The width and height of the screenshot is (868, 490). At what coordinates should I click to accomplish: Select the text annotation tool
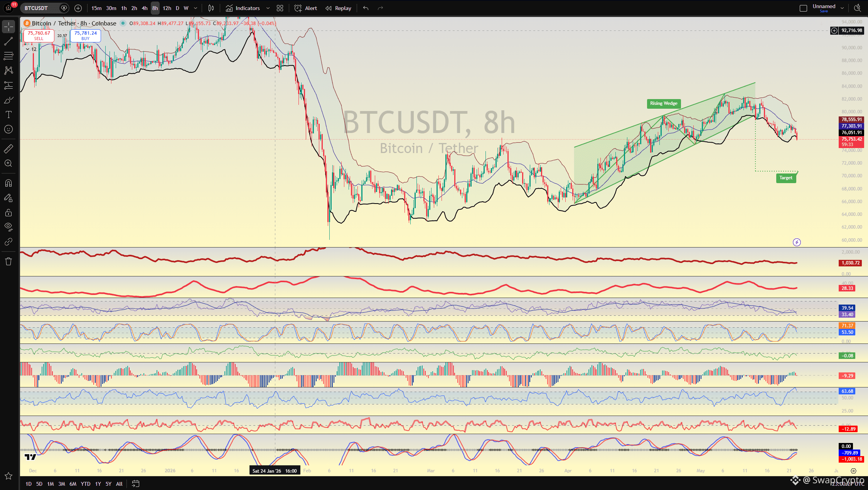8,115
